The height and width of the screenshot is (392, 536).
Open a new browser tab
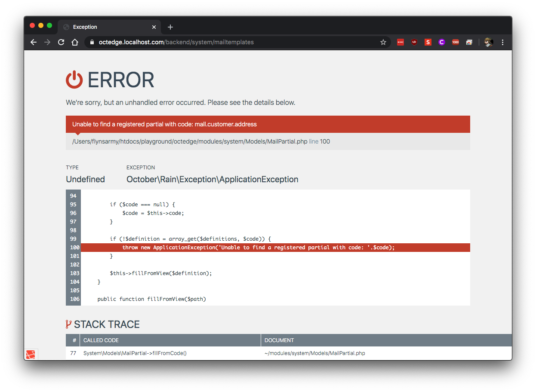click(170, 27)
